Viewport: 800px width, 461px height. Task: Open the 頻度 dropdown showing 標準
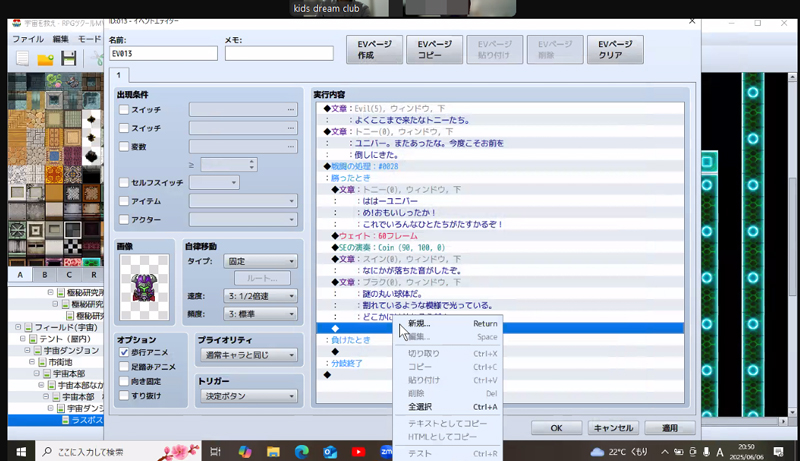(260, 314)
